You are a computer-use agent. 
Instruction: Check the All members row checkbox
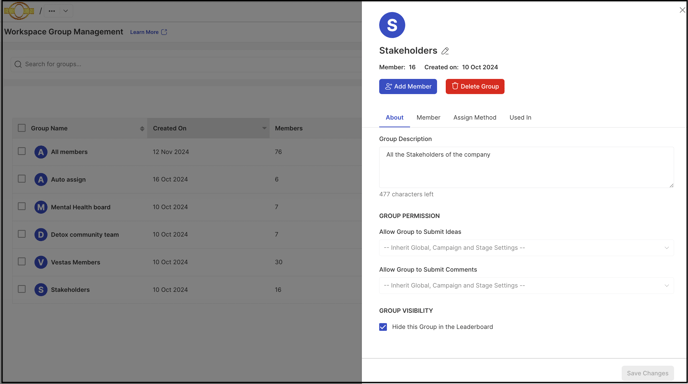tap(22, 151)
